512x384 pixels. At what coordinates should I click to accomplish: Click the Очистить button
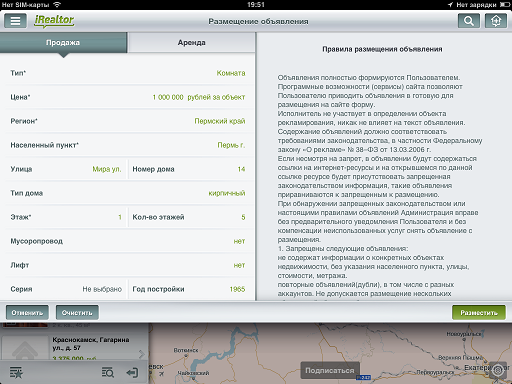[x=77, y=313]
